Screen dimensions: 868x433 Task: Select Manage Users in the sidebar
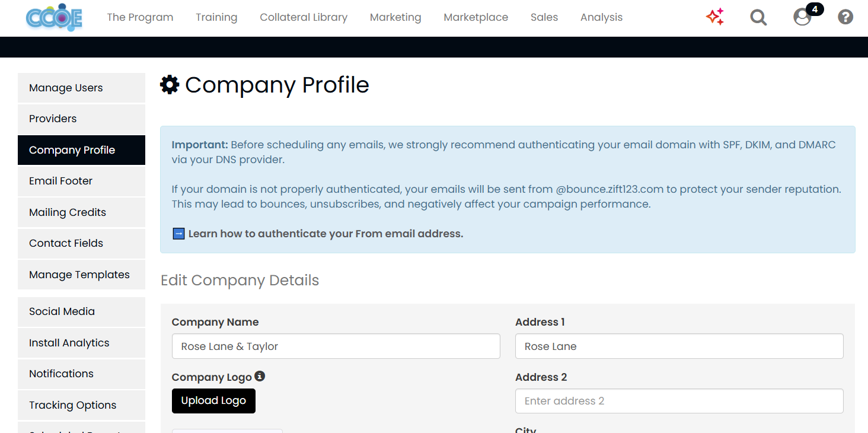pos(81,88)
